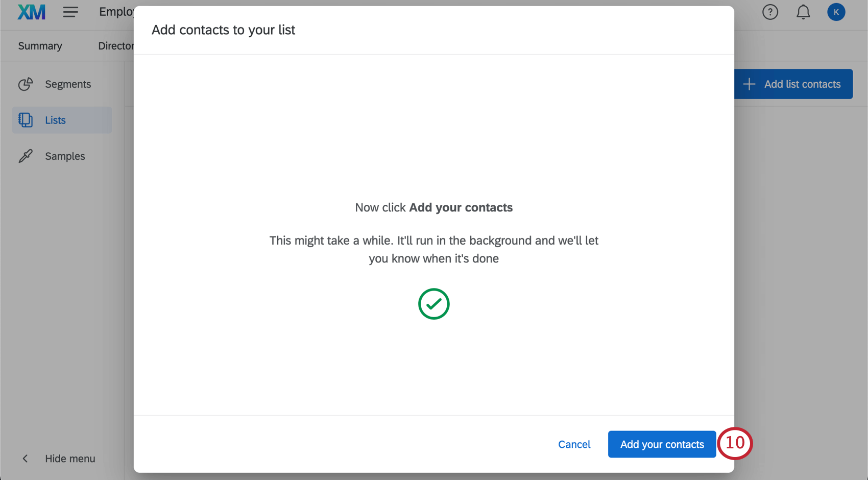Click the dialog title Add contacts to your list
The image size is (868, 480).
pyautogui.click(x=223, y=30)
